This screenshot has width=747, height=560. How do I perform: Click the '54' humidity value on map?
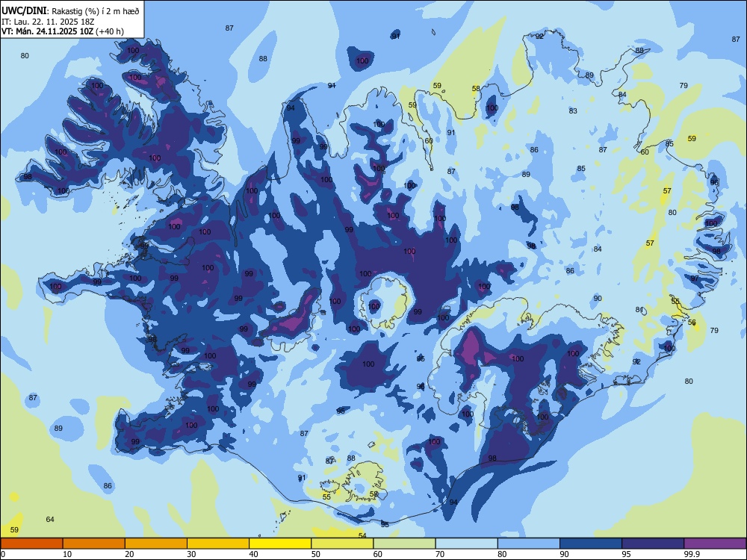point(362,535)
